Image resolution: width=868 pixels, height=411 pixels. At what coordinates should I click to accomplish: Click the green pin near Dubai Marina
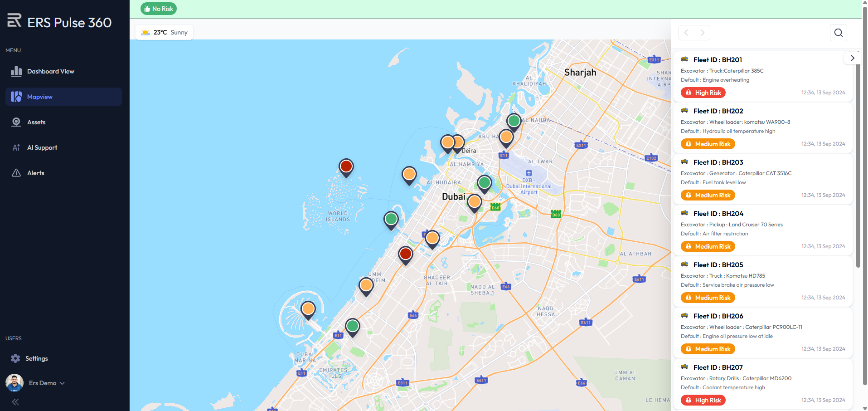(352, 326)
